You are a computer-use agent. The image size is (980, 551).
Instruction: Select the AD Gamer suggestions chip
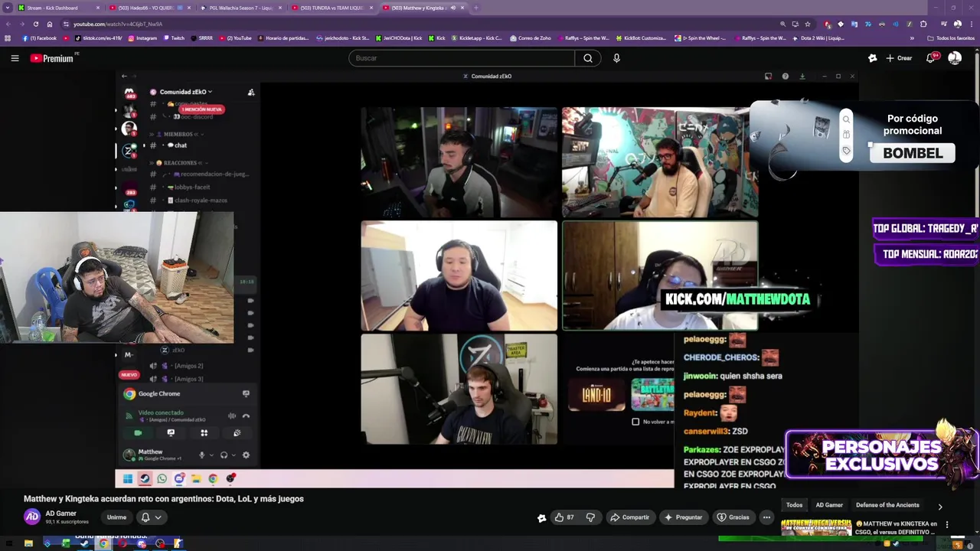(x=829, y=505)
